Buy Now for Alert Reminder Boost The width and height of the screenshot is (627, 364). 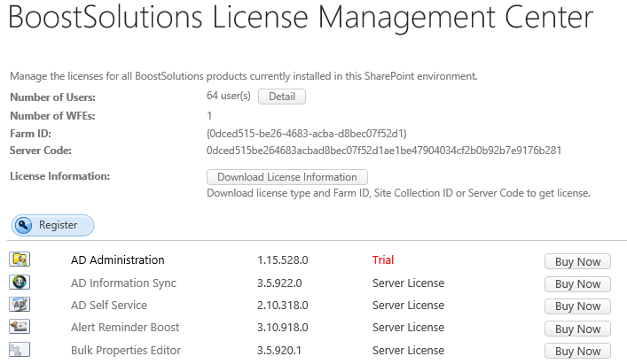click(577, 329)
